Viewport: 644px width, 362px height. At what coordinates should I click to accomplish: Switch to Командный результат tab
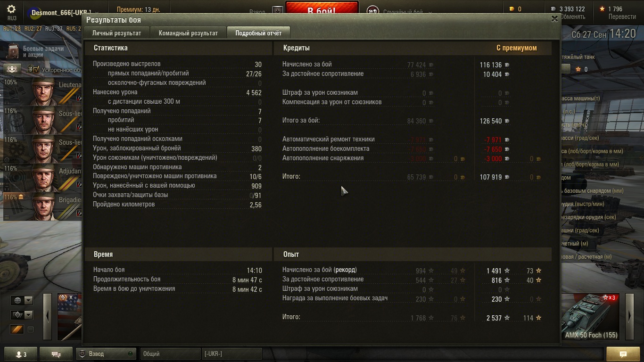pos(188,33)
